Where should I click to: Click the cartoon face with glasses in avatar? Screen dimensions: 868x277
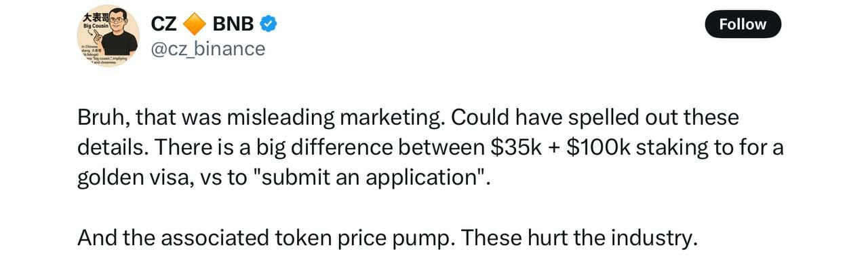pos(118,23)
